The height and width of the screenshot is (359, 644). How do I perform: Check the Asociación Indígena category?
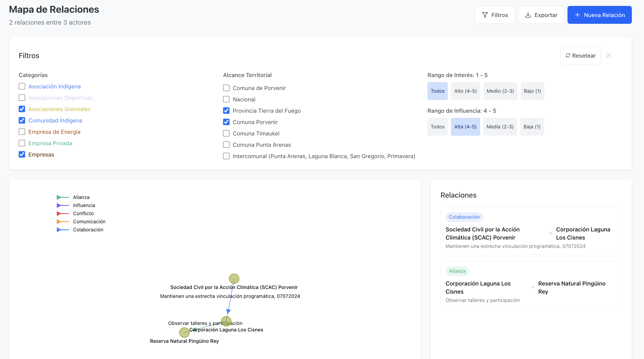coord(22,86)
